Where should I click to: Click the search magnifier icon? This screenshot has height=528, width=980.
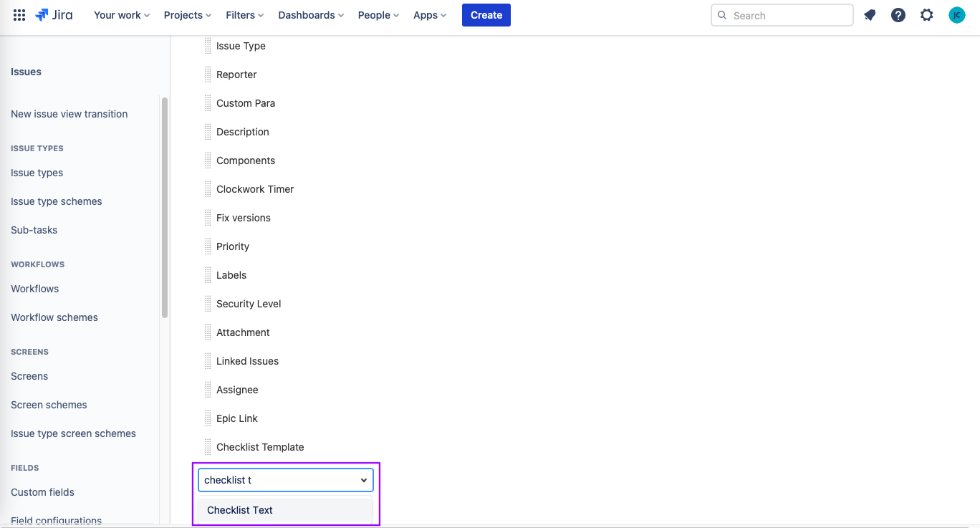722,14
